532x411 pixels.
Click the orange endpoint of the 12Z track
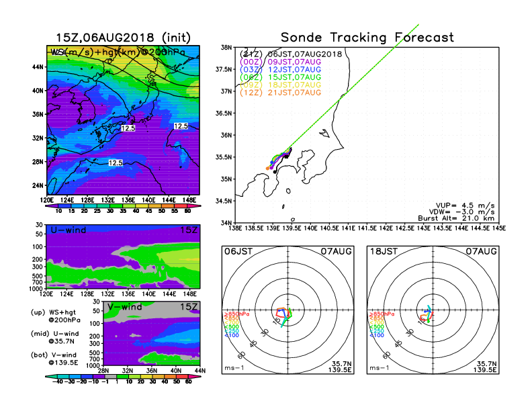268,168
